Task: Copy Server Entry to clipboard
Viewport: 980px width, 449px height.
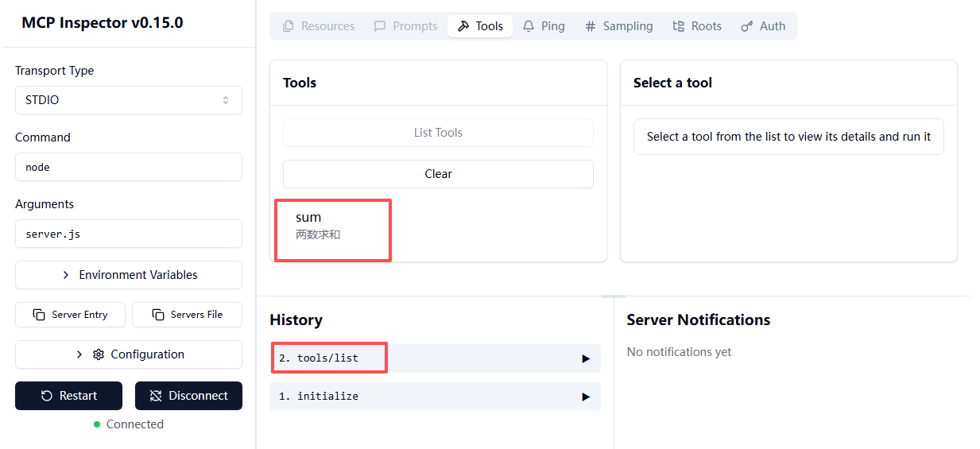Action: [x=71, y=315]
